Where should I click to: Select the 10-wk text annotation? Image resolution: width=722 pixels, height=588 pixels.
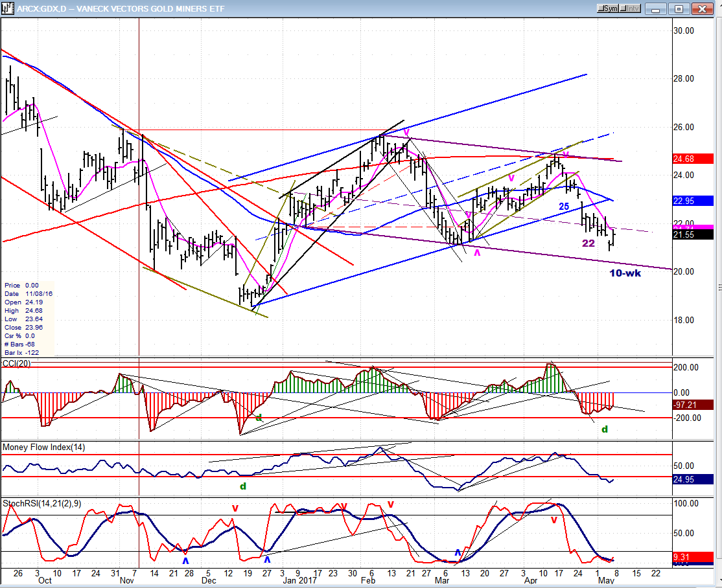[626, 273]
